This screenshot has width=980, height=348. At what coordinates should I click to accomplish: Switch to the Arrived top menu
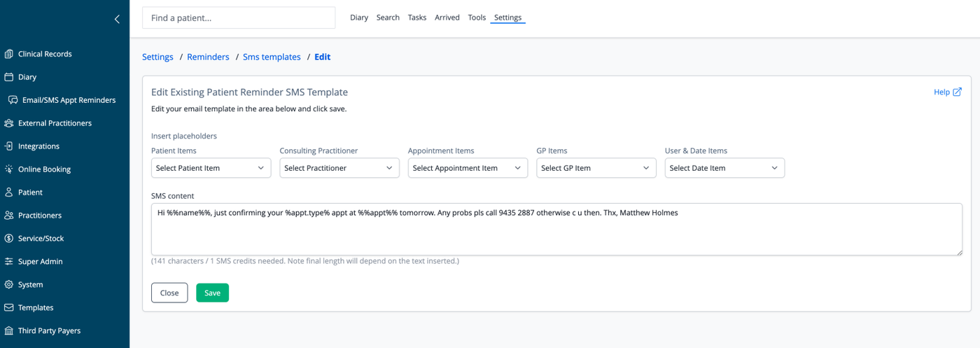[447, 18]
